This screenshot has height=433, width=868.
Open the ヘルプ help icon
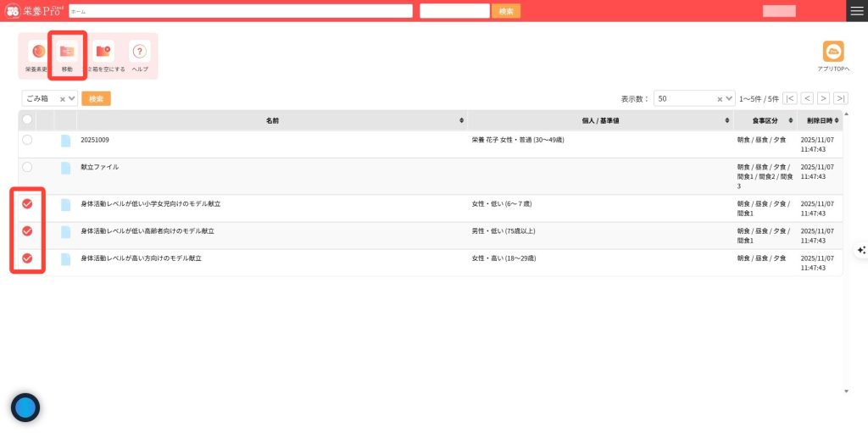click(x=140, y=52)
